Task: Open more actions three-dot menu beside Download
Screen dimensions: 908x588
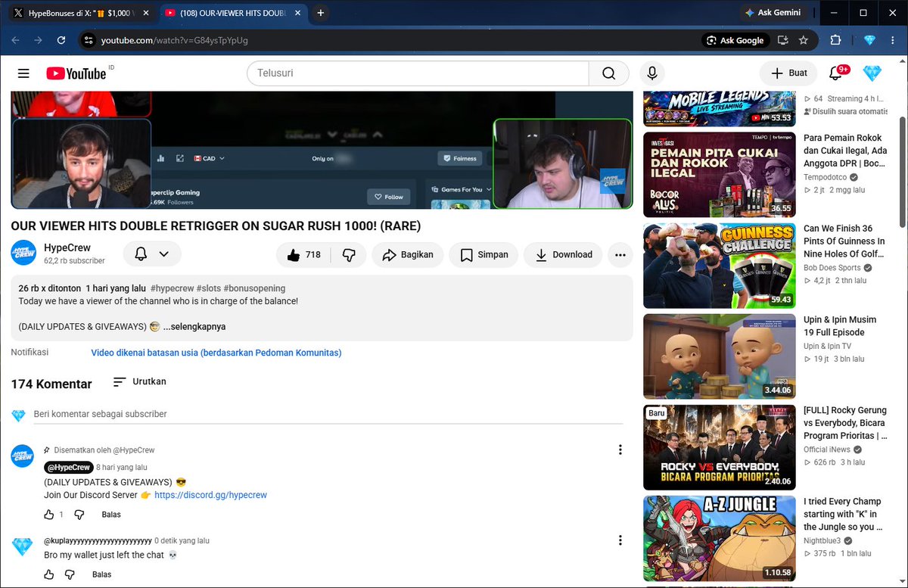Action: point(620,255)
